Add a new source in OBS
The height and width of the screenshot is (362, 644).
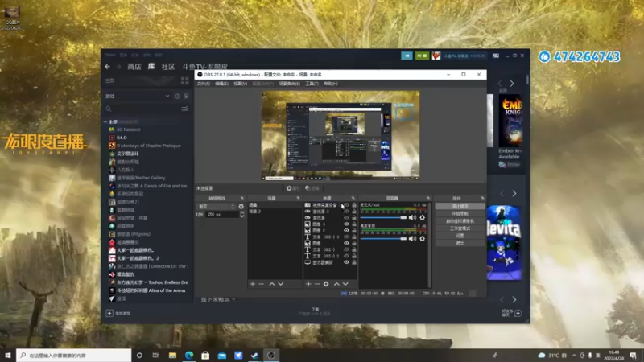pos(308,284)
